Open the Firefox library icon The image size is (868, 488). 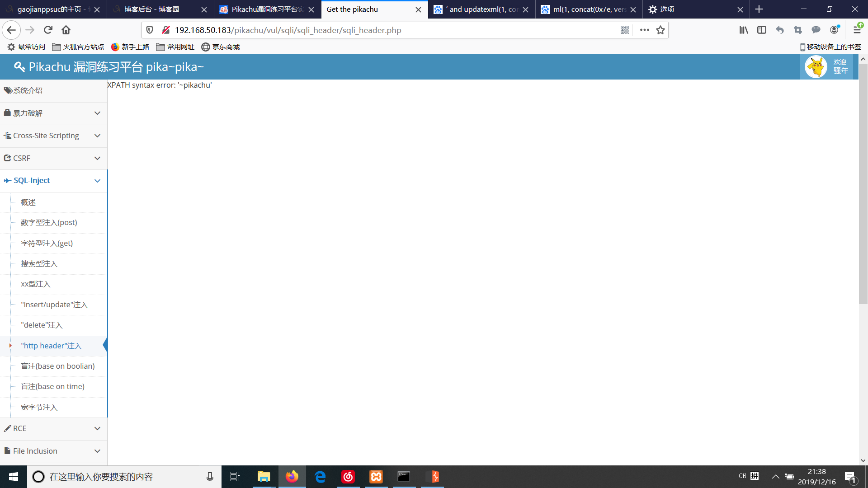tap(744, 30)
